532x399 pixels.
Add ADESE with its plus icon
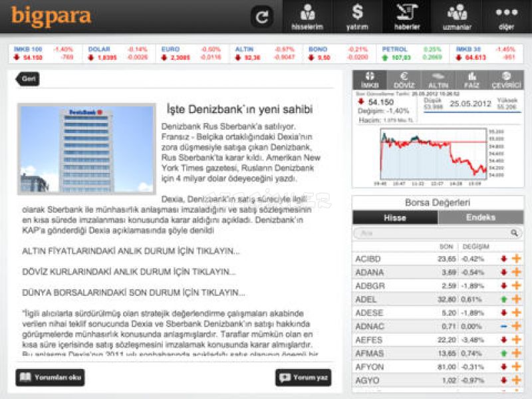pos(517,313)
